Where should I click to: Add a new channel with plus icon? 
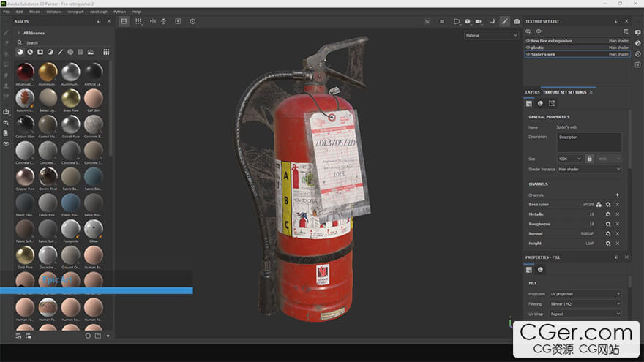coord(617,195)
